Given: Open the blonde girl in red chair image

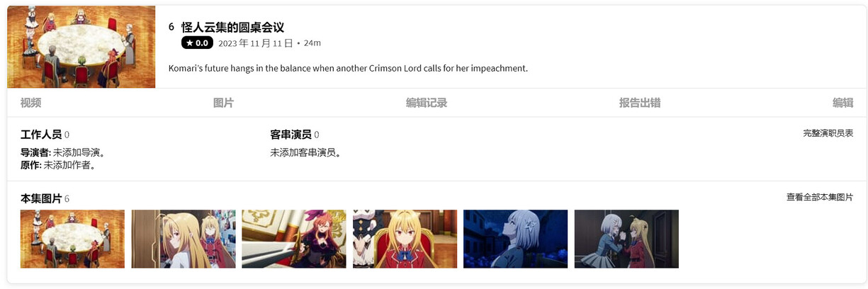Looking at the screenshot, I should click(x=405, y=239).
